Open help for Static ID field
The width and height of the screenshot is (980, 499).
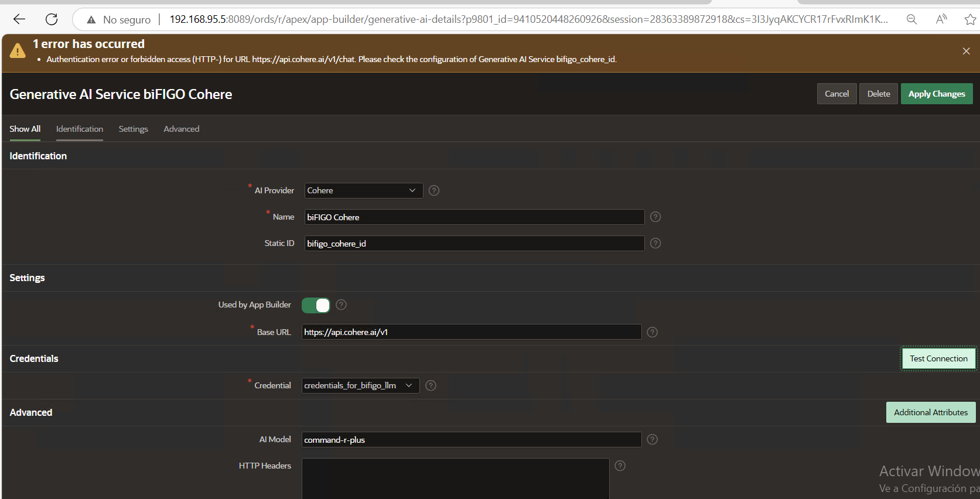[x=655, y=243]
